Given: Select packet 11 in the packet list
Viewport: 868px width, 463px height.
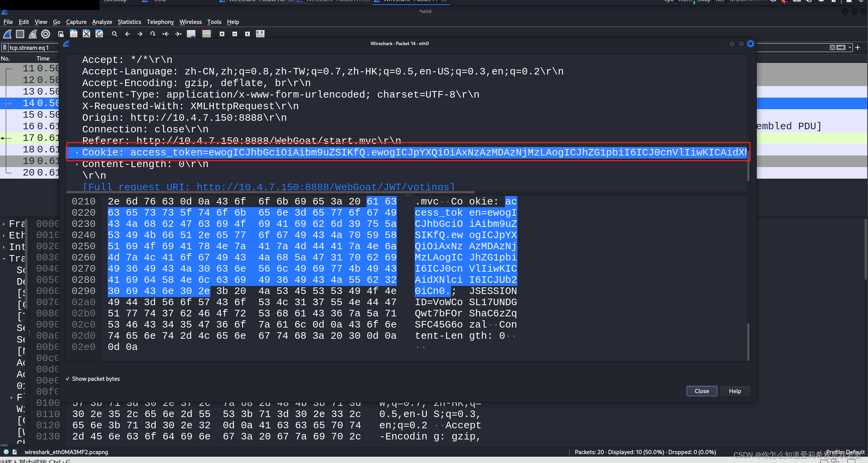Looking at the screenshot, I should tap(30, 68).
